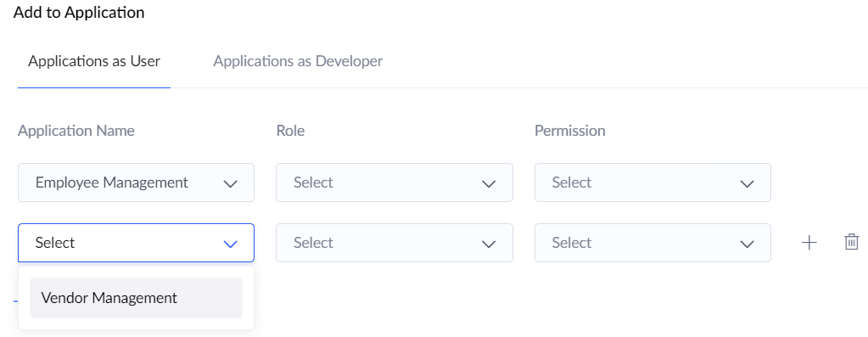Click the Application Name column label
Viewport: 868px width, 337px height.
pos(76,131)
